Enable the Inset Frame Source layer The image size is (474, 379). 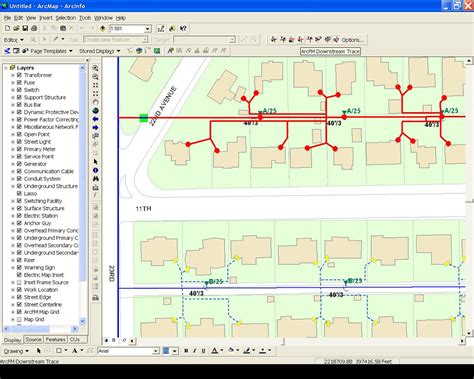tap(19, 282)
